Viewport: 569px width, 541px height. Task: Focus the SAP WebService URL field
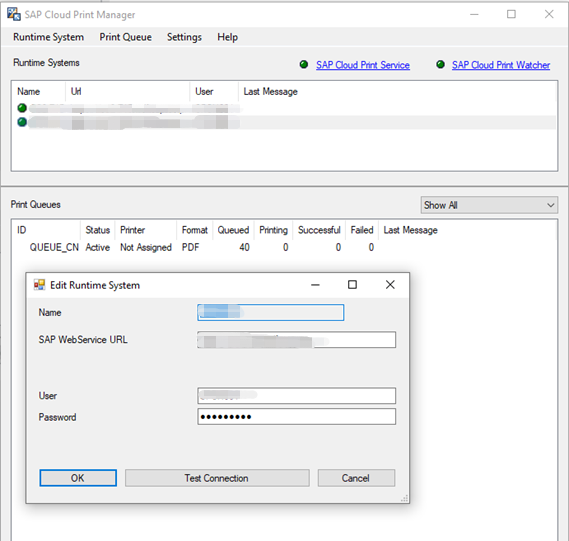(x=296, y=340)
